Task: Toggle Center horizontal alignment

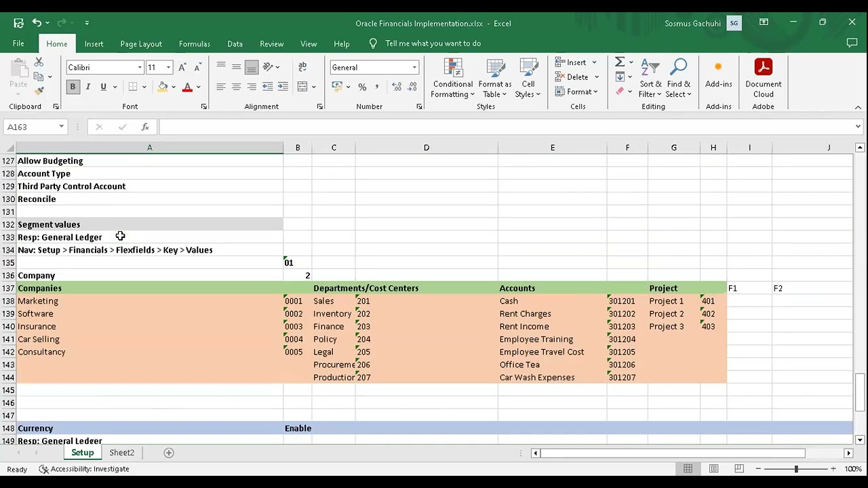Action: pos(236,87)
